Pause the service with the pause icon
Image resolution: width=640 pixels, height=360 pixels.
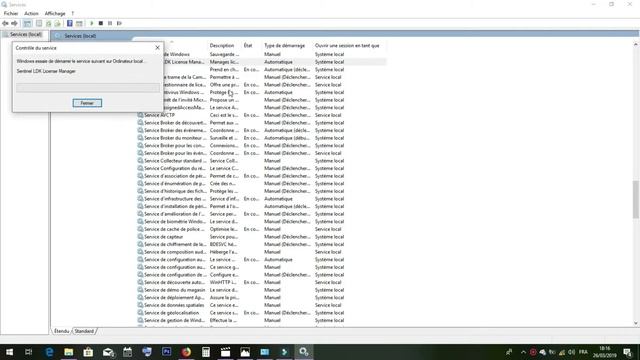coord(110,23)
